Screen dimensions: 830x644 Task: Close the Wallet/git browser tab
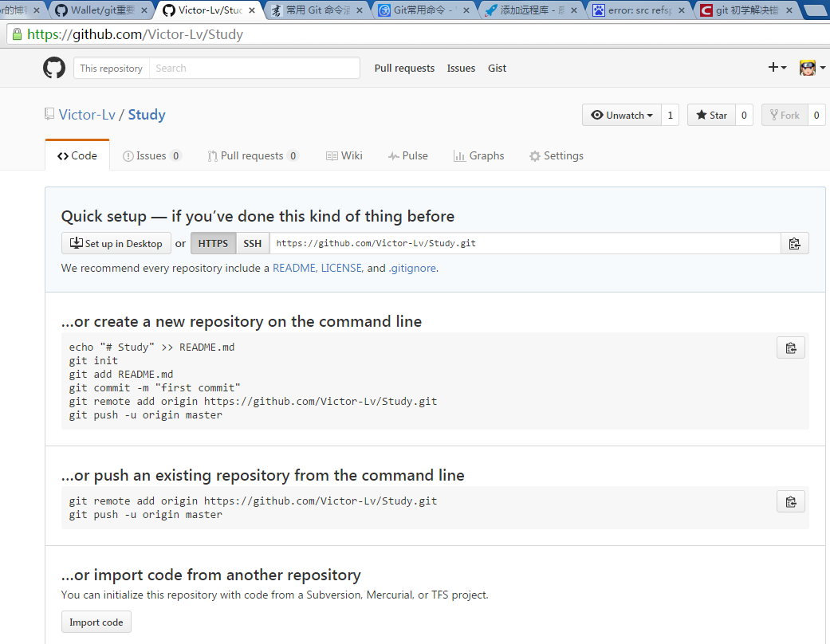coord(144,10)
